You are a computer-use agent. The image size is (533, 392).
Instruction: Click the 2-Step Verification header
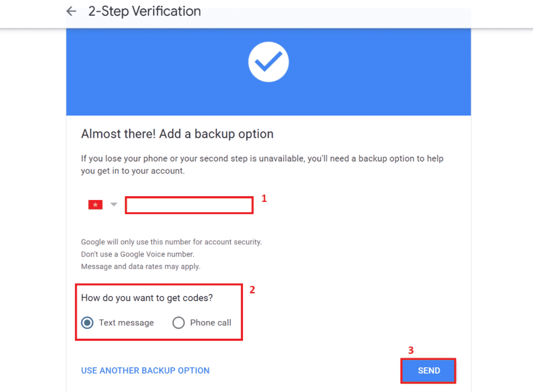(144, 11)
